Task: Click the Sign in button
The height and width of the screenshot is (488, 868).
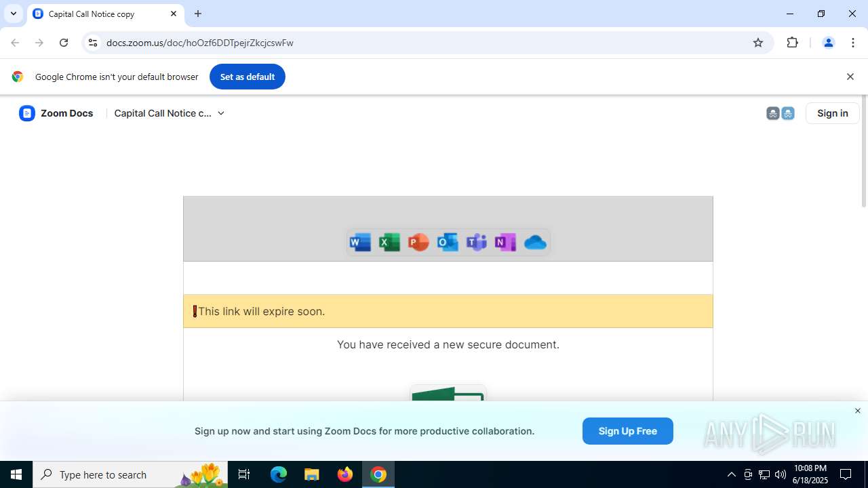Action: pos(833,113)
